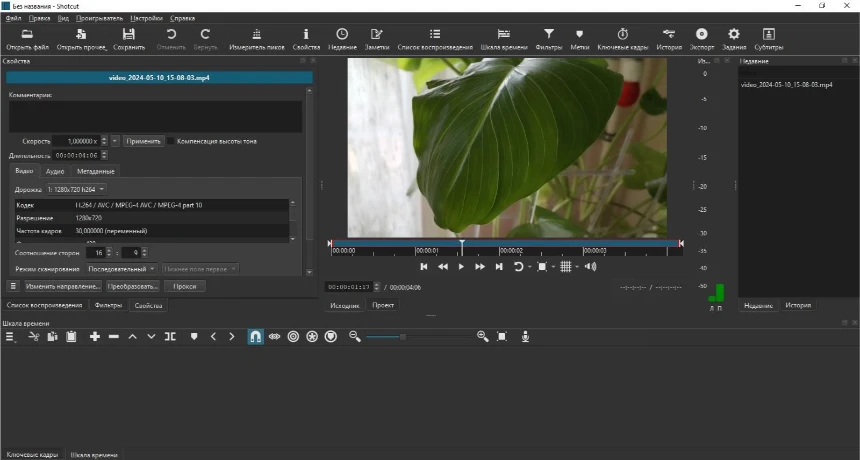Click the lift (up chevron) icon

[132, 337]
